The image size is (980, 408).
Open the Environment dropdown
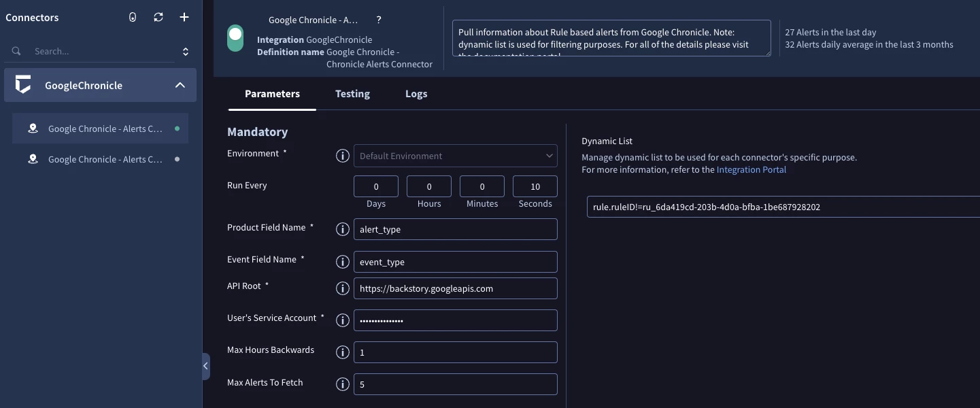[456, 156]
